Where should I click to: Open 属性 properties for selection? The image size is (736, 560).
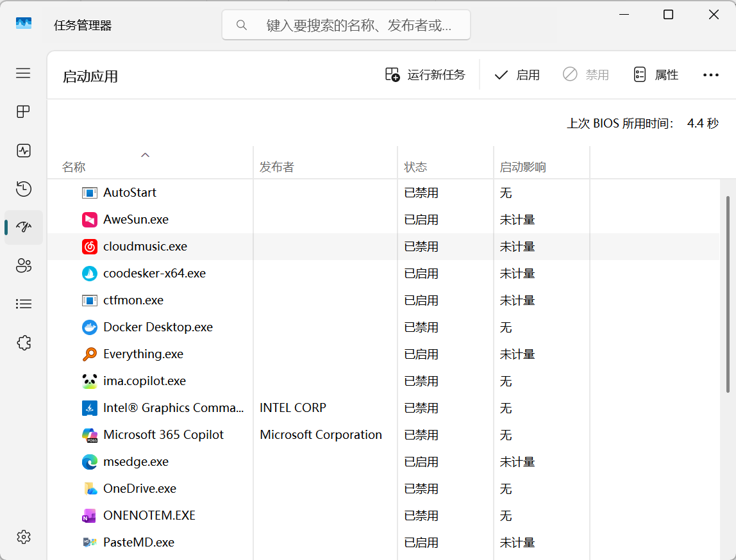click(656, 74)
